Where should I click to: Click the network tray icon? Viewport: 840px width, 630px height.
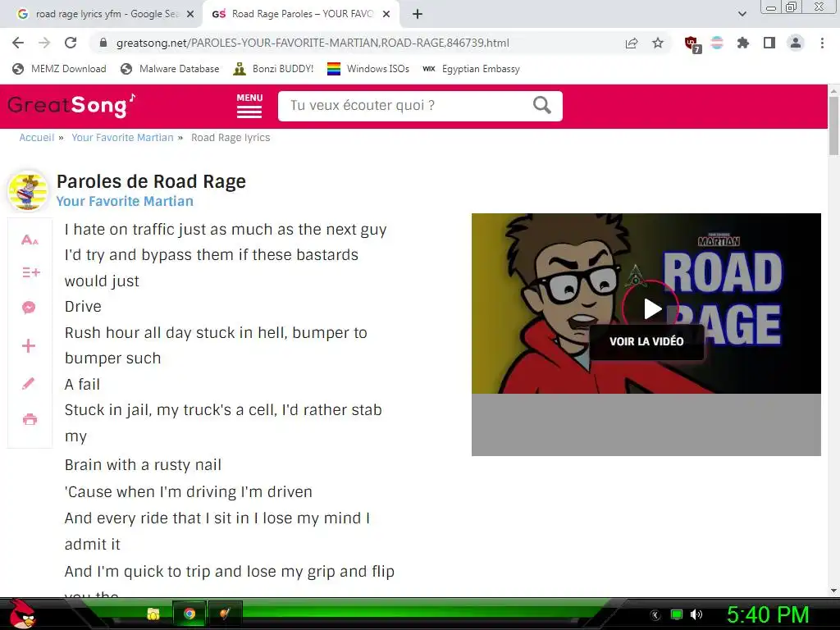coord(677,614)
